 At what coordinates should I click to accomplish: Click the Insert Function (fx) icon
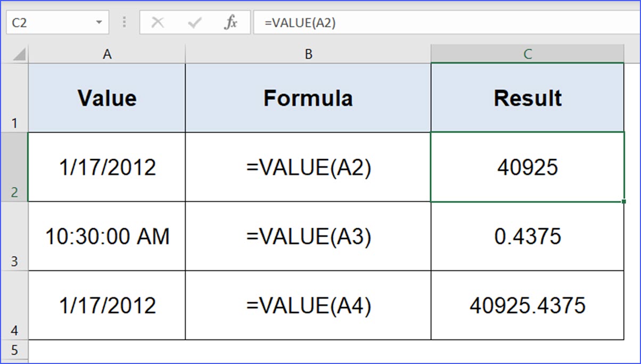(230, 22)
